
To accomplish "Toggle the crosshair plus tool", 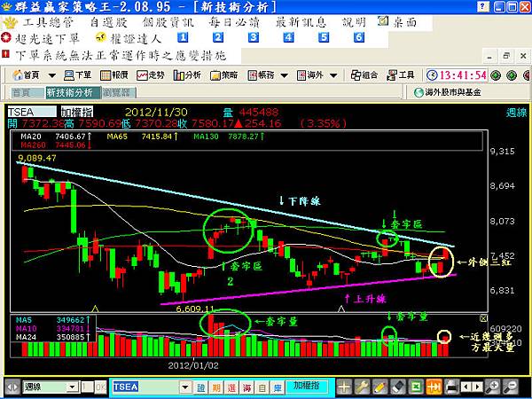I will coord(344,387).
